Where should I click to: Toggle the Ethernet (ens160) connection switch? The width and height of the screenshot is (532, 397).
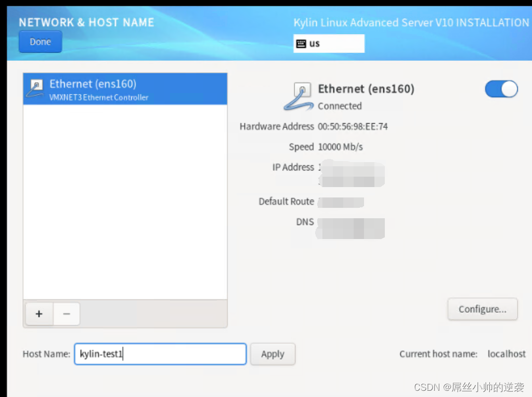501,89
